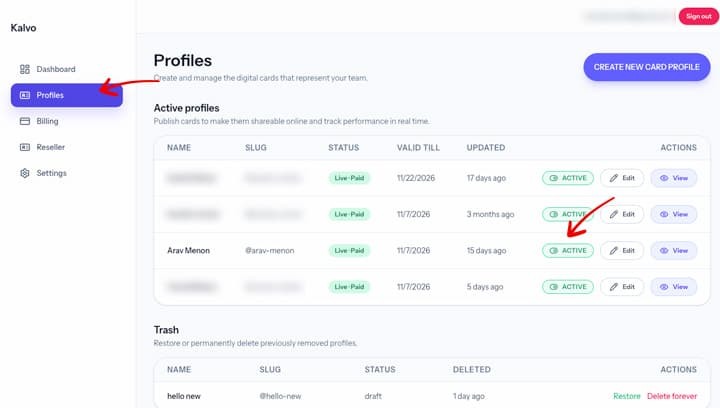Edit the profile updated 5 days ago
720x408 pixels.
click(x=622, y=287)
